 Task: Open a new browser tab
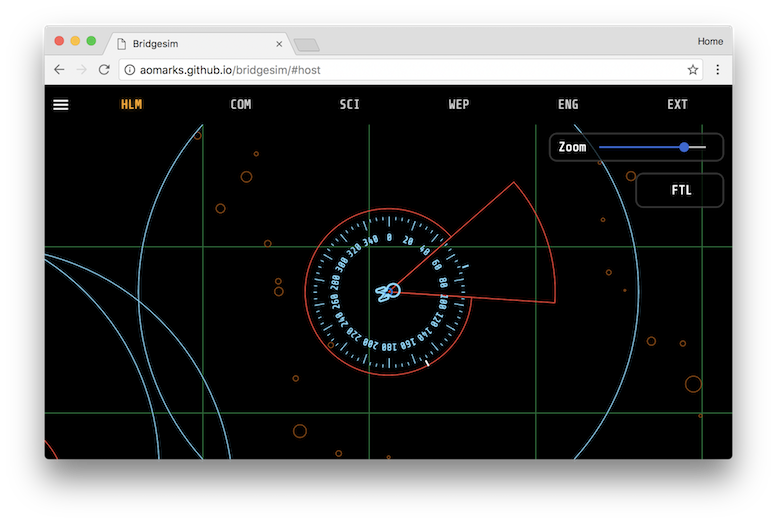point(307,46)
